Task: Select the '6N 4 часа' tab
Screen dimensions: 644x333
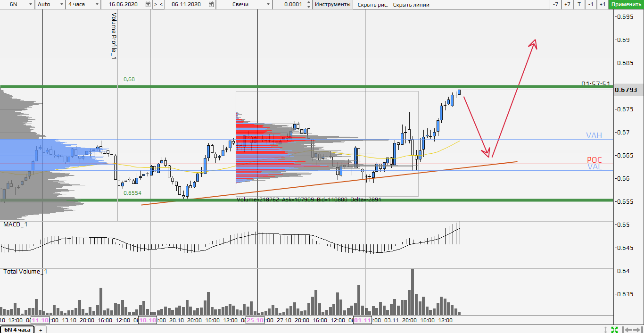Action: click(17, 330)
